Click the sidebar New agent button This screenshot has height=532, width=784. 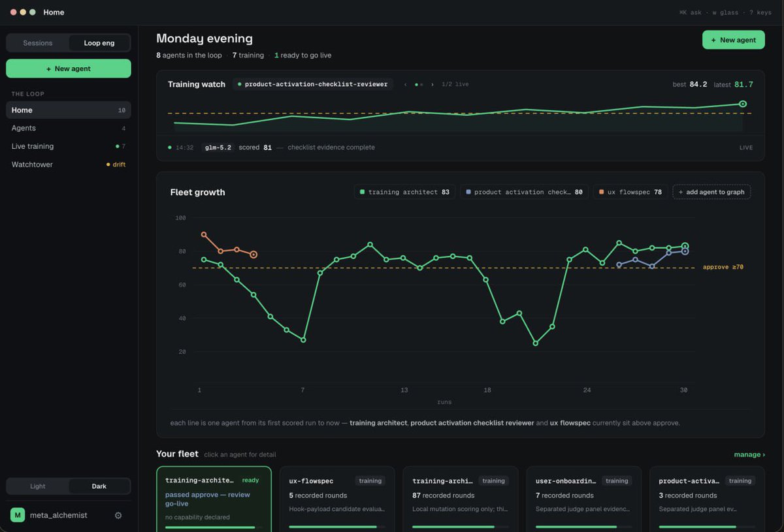tap(69, 69)
